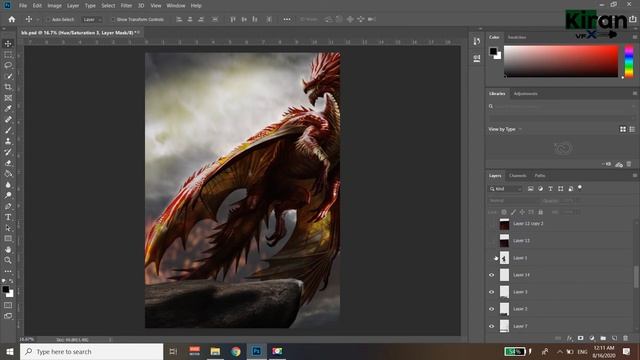The height and width of the screenshot is (360, 640).
Task: Open the Image menu
Action: 54,6
